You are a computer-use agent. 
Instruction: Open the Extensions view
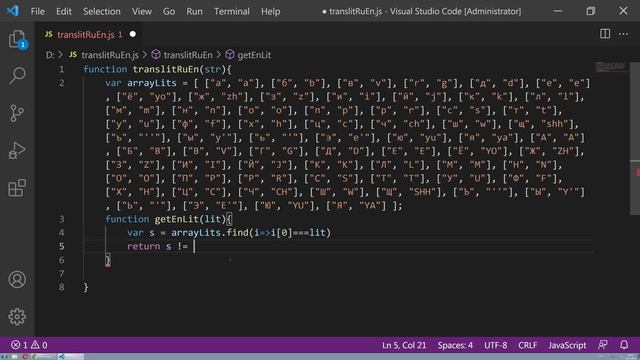[17, 188]
